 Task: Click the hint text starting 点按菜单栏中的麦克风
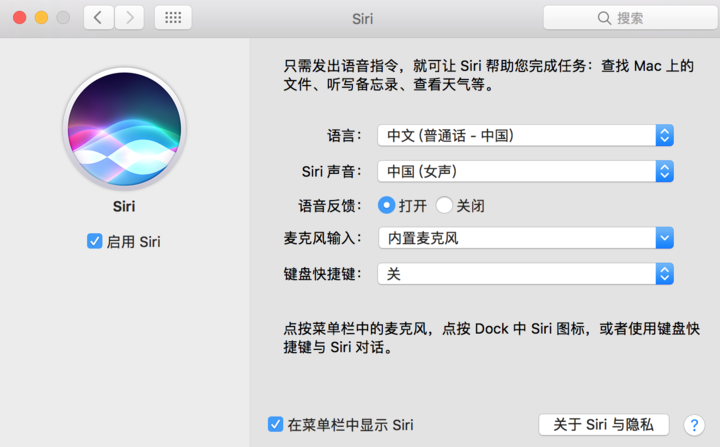click(x=491, y=338)
